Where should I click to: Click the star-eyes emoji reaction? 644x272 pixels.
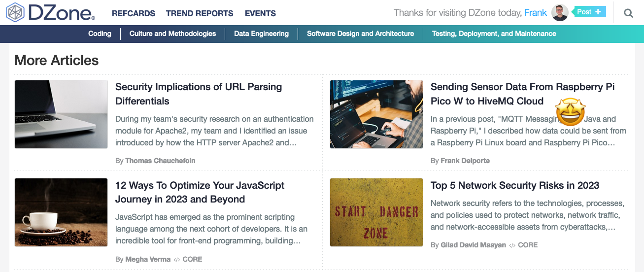(x=570, y=111)
